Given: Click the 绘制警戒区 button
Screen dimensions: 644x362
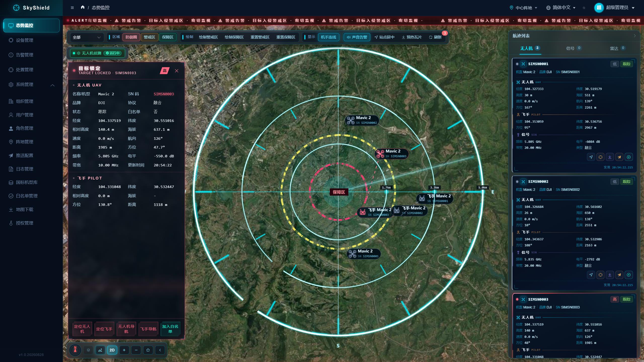Looking at the screenshot, I should [x=208, y=37].
